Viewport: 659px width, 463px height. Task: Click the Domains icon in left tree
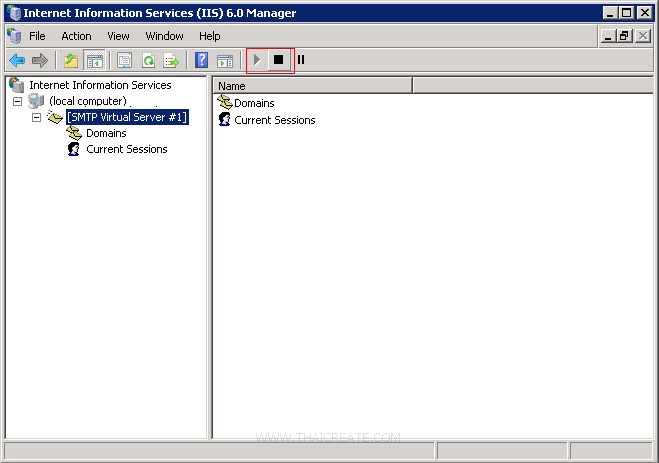pos(74,133)
